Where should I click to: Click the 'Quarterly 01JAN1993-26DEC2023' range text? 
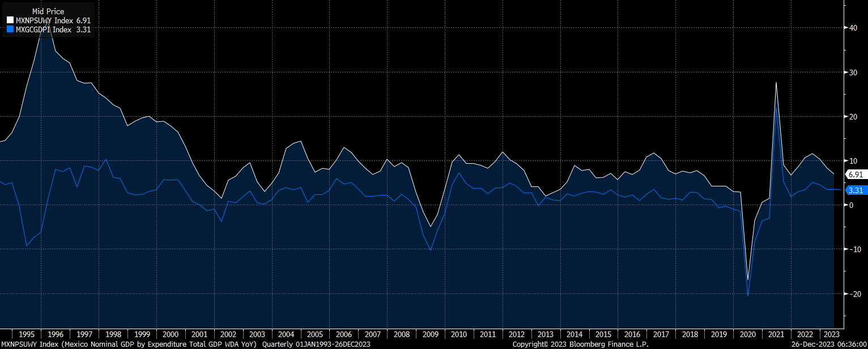pos(316,344)
